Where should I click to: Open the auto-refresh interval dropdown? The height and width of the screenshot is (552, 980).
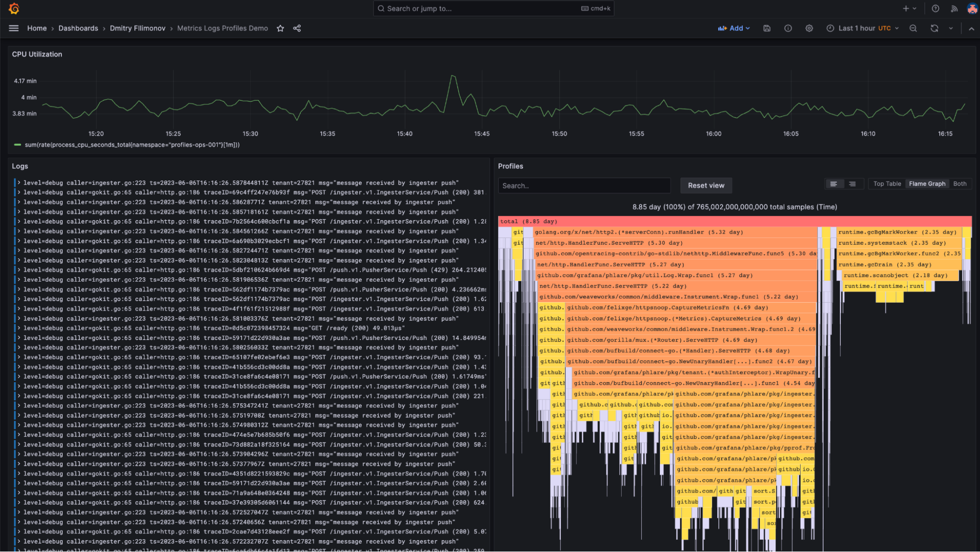click(x=950, y=28)
